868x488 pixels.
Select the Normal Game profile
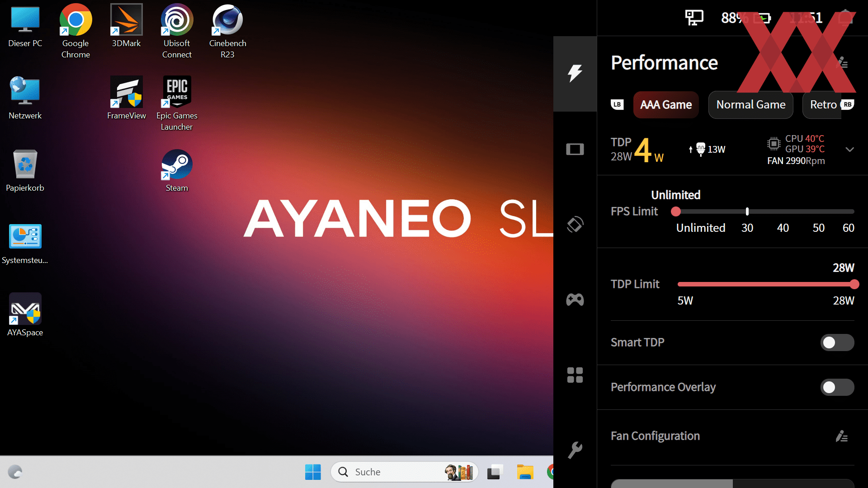click(751, 105)
